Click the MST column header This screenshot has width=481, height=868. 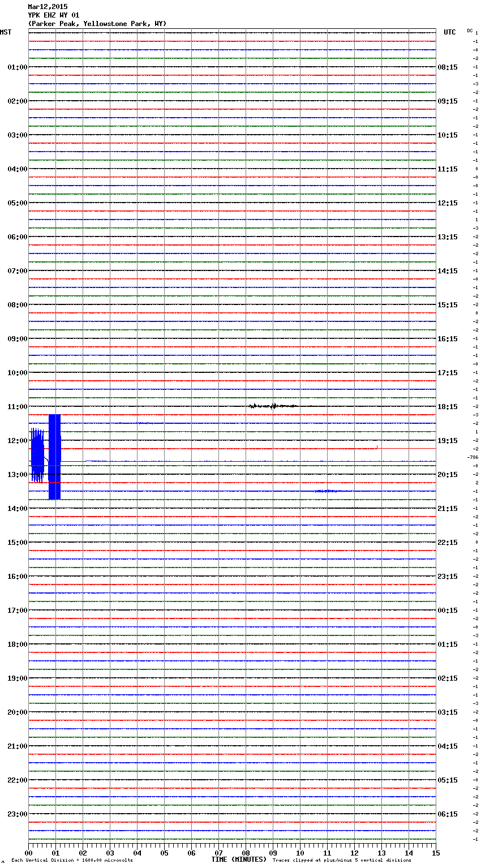[6, 32]
